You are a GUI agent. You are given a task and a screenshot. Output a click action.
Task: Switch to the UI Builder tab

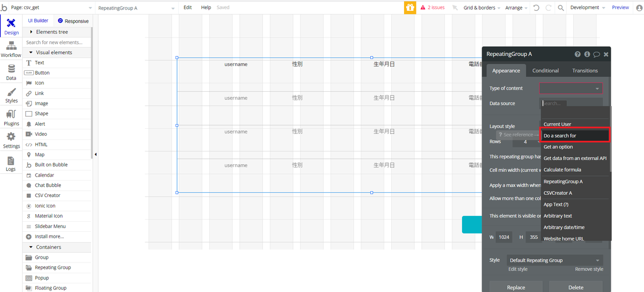pos(38,21)
